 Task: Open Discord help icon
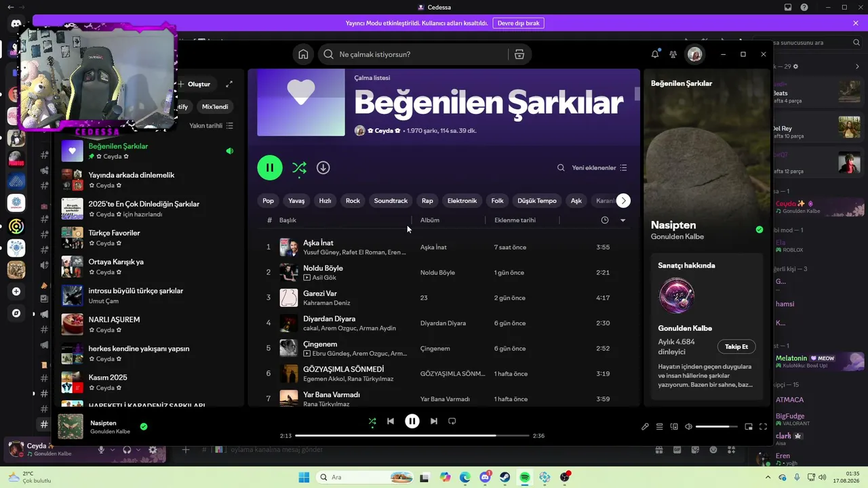(x=804, y=7)
